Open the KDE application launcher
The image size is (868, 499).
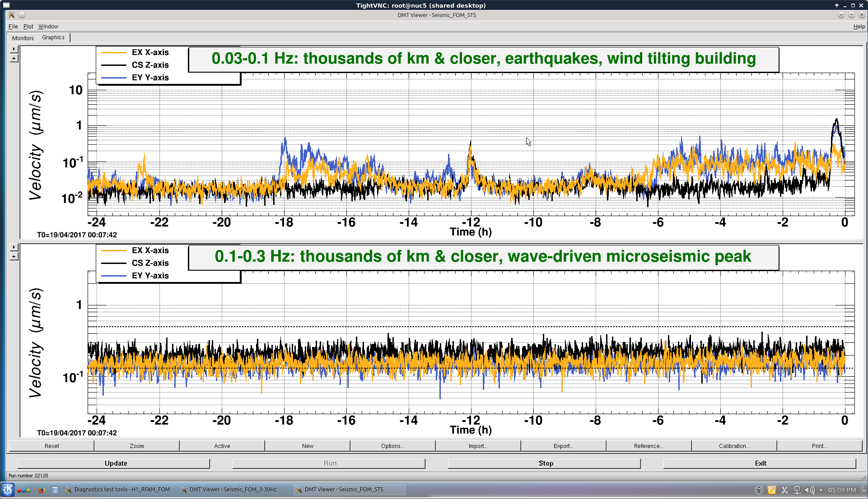click(8, 490)
